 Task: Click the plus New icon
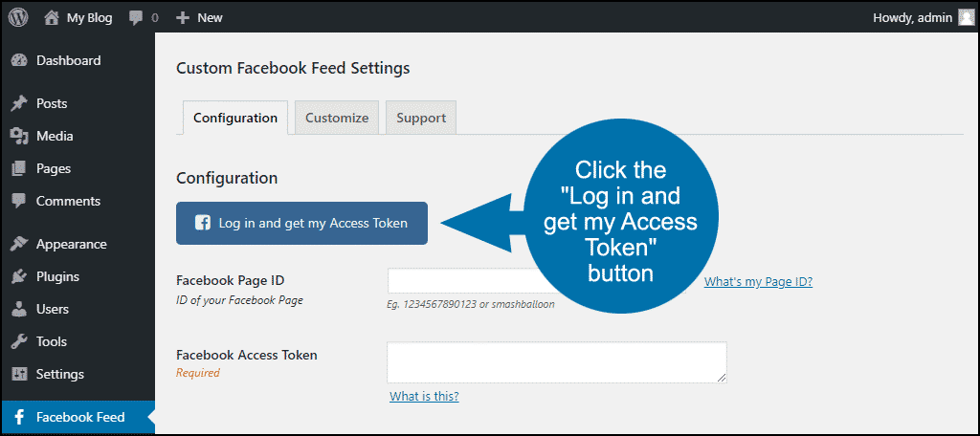tap(183, 18)
